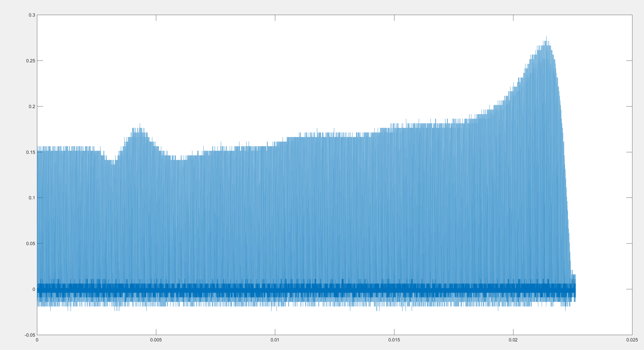
Task: Select the zero label on the y-axis
Action: 34,289
